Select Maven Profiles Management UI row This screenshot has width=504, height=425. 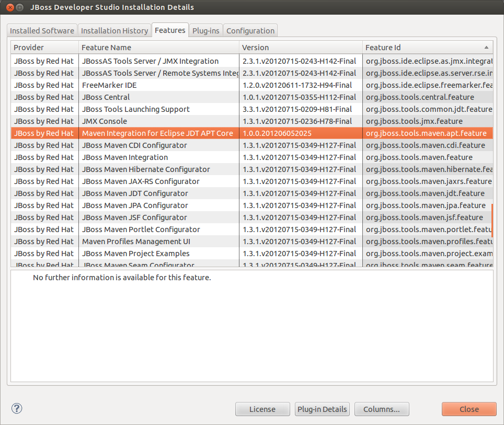click(251, 242)
